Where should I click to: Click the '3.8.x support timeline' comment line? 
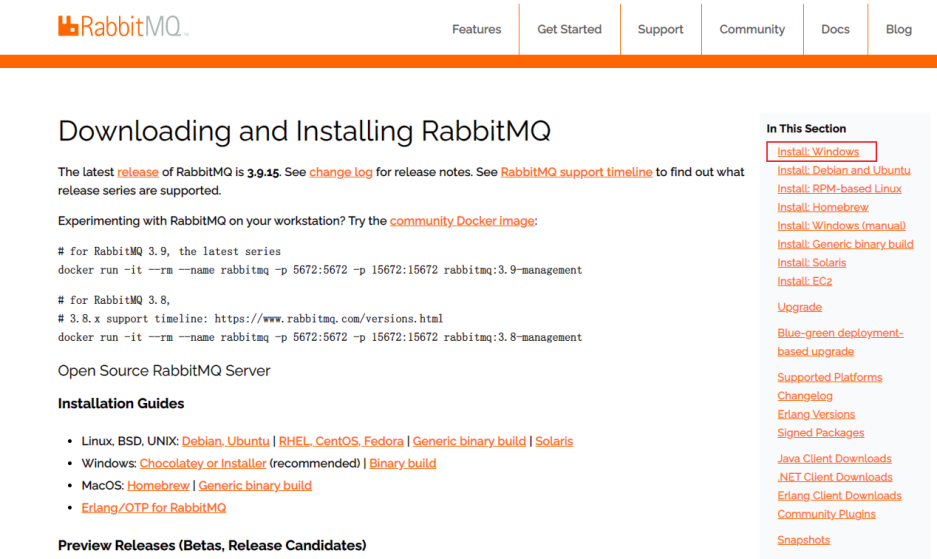250,319
